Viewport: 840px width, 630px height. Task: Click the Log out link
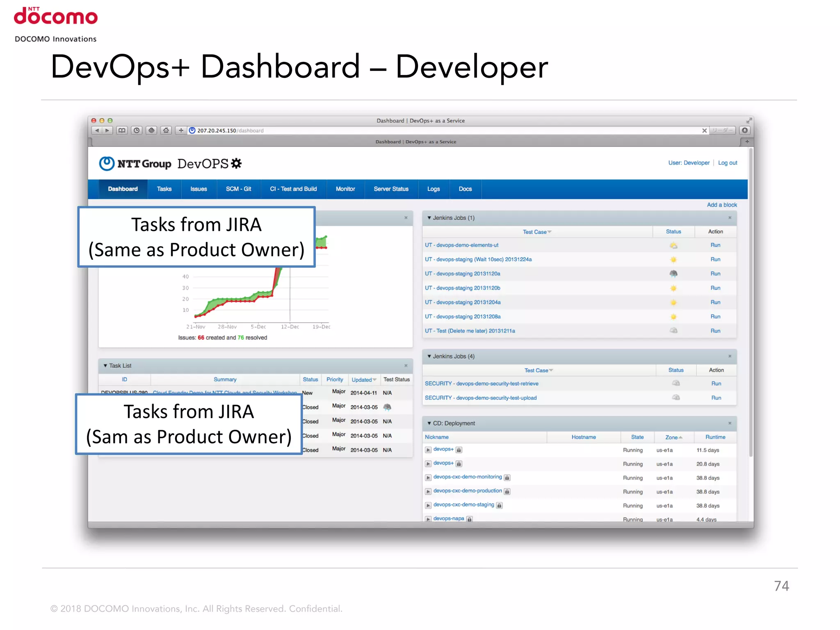point(727,163)
